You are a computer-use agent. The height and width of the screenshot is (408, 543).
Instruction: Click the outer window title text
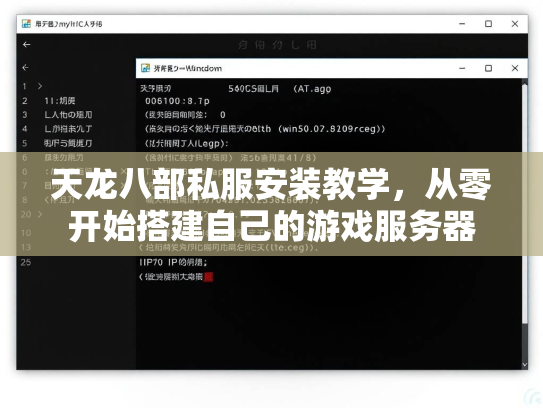[69, 24]
